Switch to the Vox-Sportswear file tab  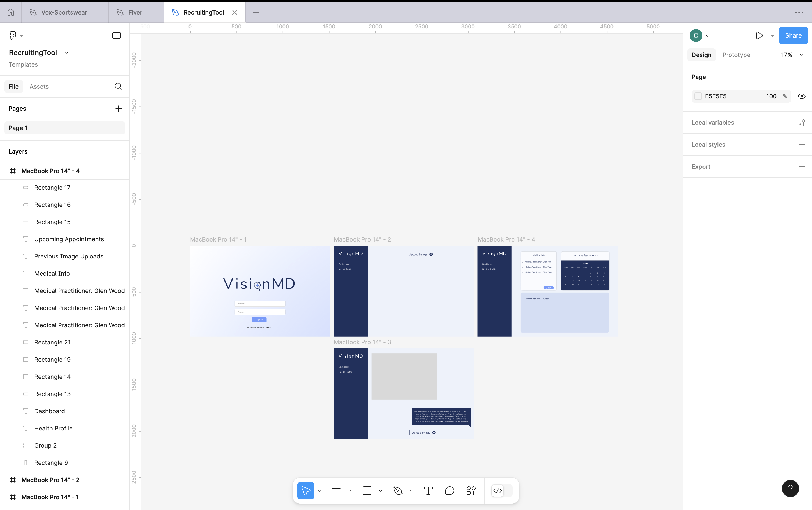(x=64, y=12)
